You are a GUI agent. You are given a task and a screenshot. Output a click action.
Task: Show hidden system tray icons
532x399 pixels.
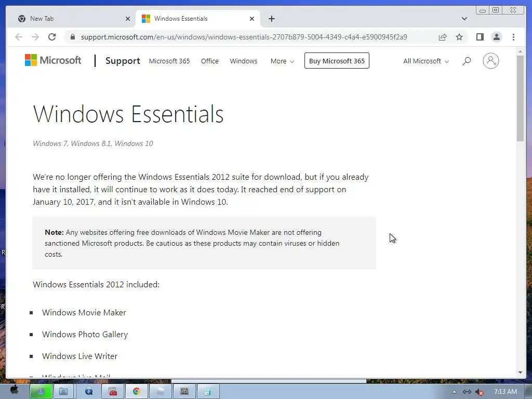(x=454, y=392)
